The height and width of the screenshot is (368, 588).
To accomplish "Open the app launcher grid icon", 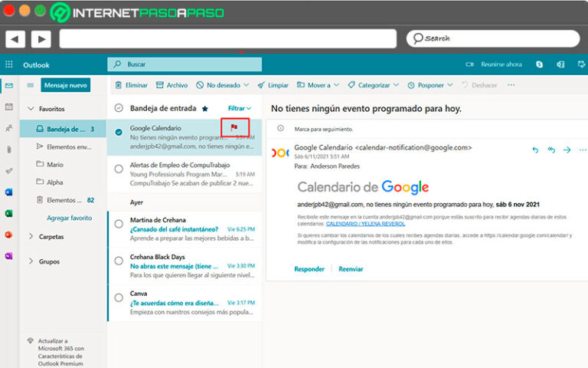I will click(9, 64).
